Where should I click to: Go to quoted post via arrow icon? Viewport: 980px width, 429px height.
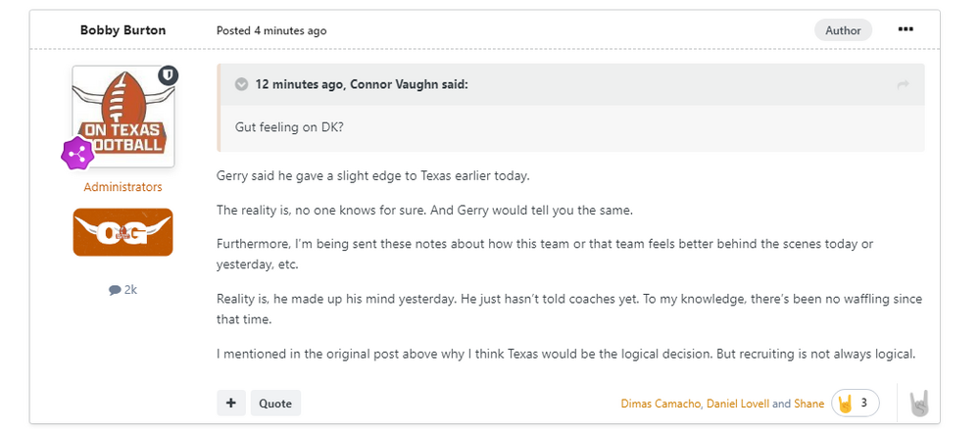click(x=903, y=85)
